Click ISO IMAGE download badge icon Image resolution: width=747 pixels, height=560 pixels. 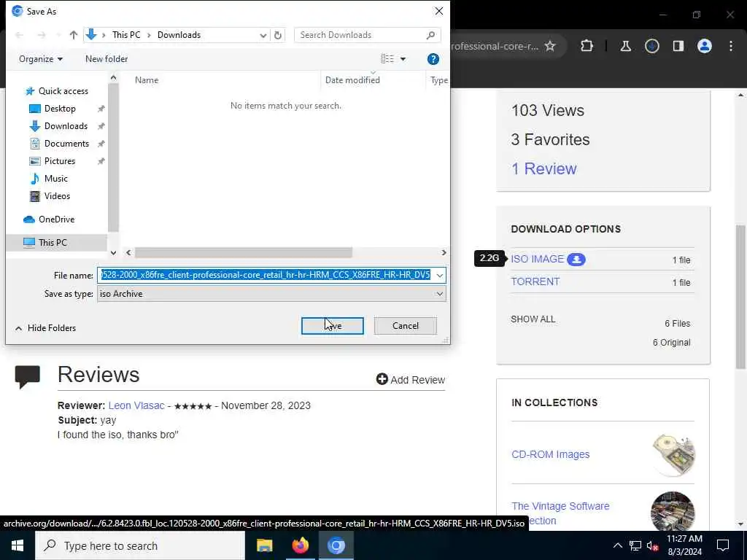tap(576, 260)
